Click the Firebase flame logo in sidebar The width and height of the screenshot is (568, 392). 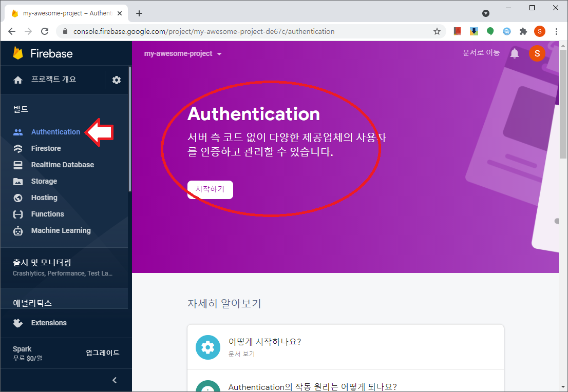click(x=18, y=53)
